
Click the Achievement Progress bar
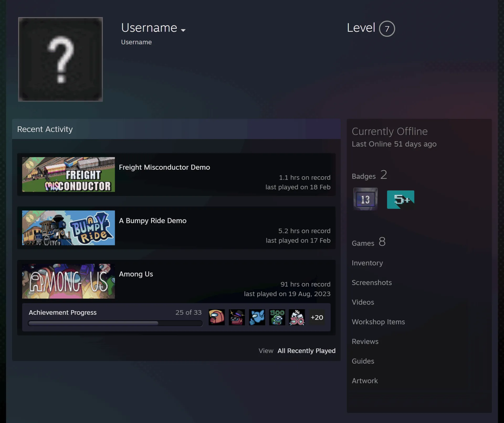tap(115, 323)
